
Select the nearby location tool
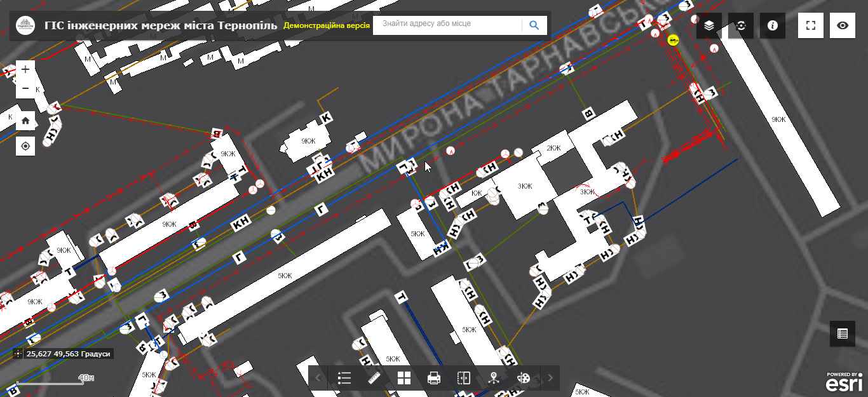point(492,377)
